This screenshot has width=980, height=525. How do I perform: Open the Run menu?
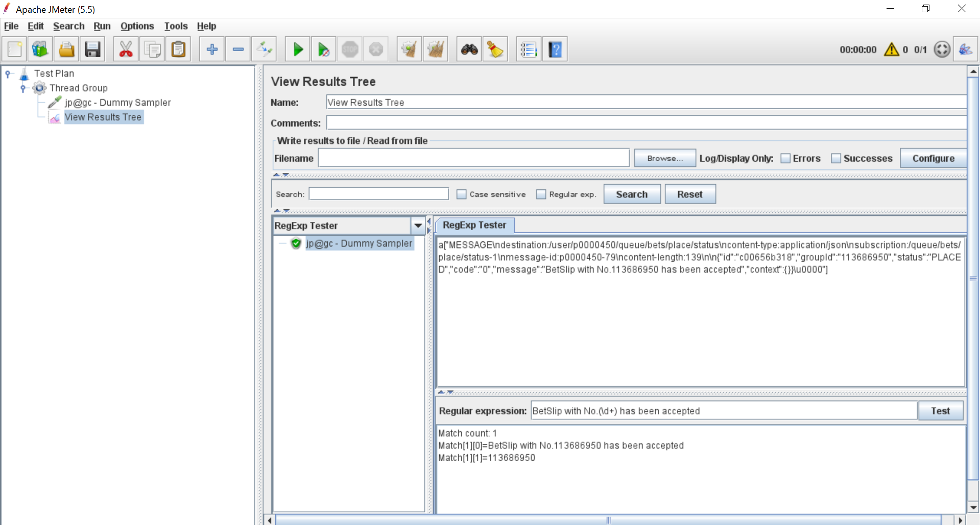tap(102, 26)
